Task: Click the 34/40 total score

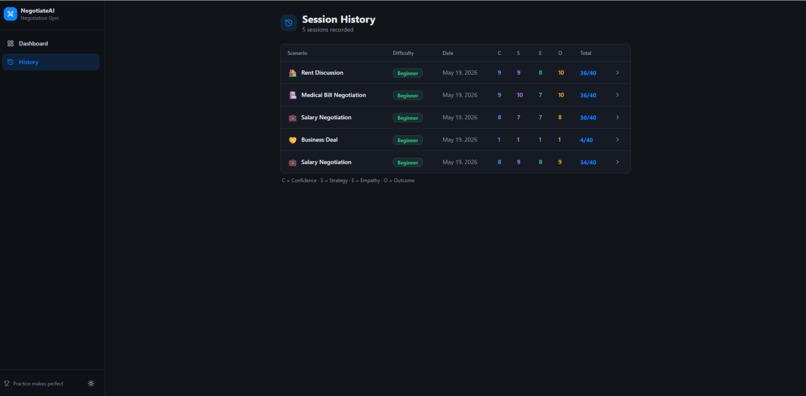Action: (x=588, y=163)
